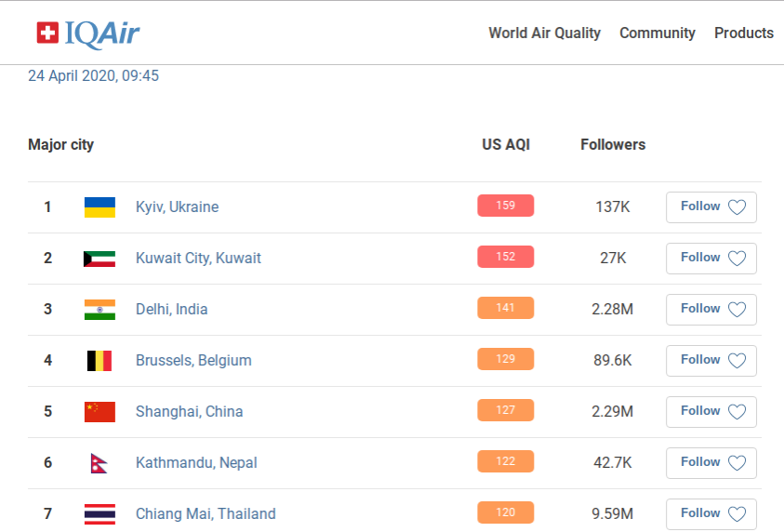
Task: Click the red 159 AQI badge
Action: [x=505, y=206]
